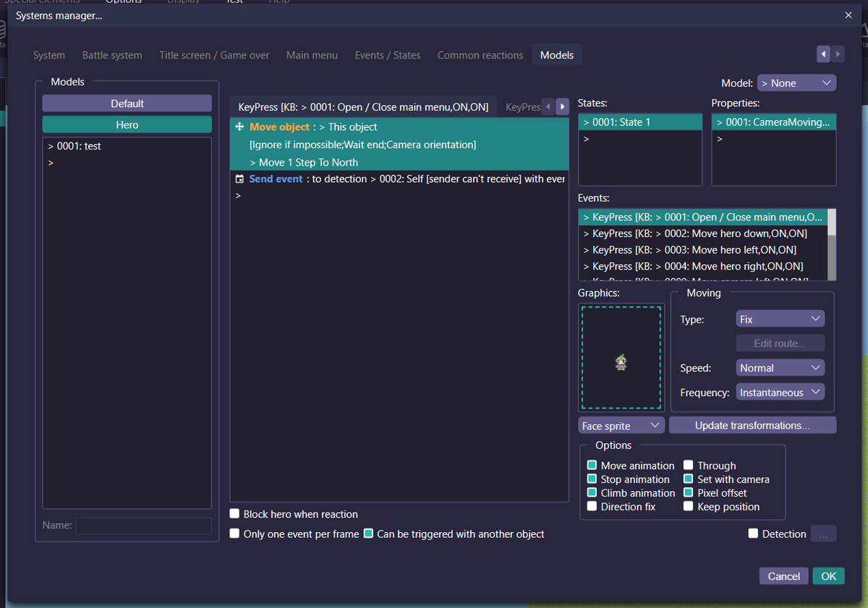This screenshot has width=868, height=608.
Task: Click the Detection ellipsis button
Action: click(x=823, y=534)
